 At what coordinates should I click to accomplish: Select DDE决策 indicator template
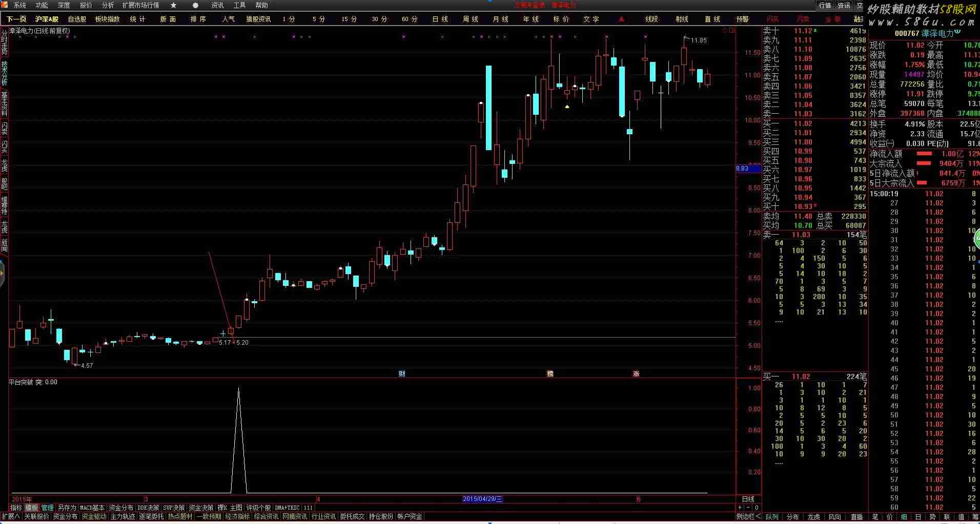coord(148,508)
